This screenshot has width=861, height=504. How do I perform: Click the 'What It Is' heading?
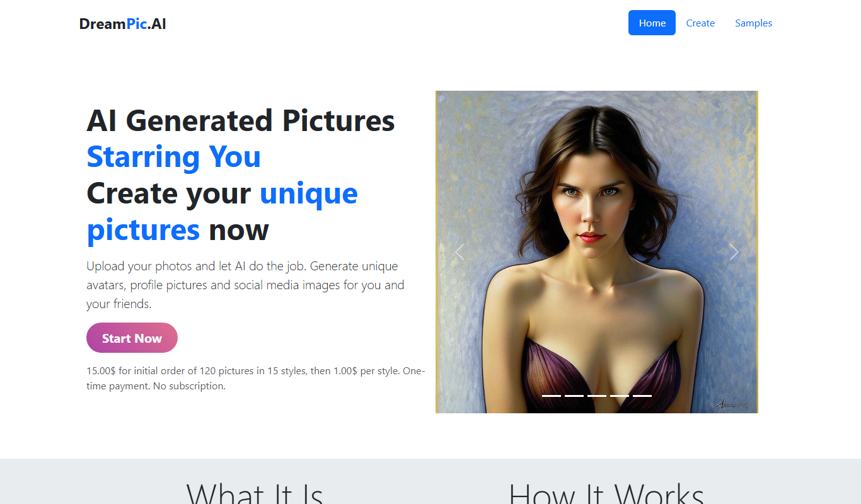coord(255,493)
